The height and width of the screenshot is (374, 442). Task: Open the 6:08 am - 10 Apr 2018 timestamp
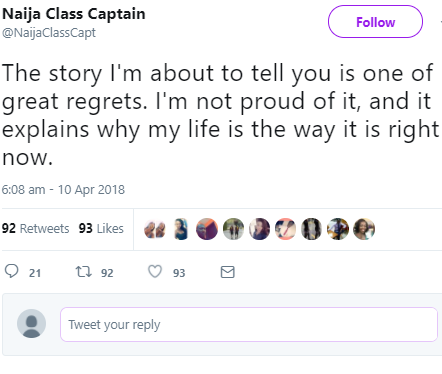[x=63, y=190]
